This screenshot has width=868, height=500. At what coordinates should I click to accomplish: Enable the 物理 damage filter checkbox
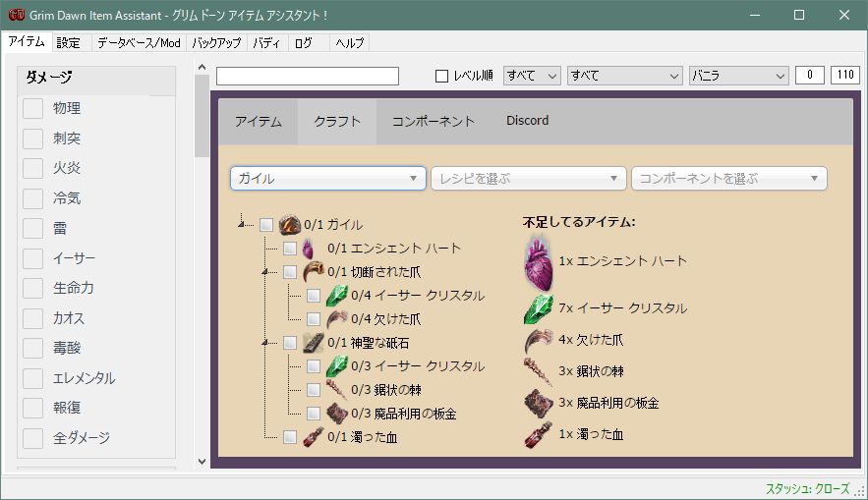pos(32,108)
